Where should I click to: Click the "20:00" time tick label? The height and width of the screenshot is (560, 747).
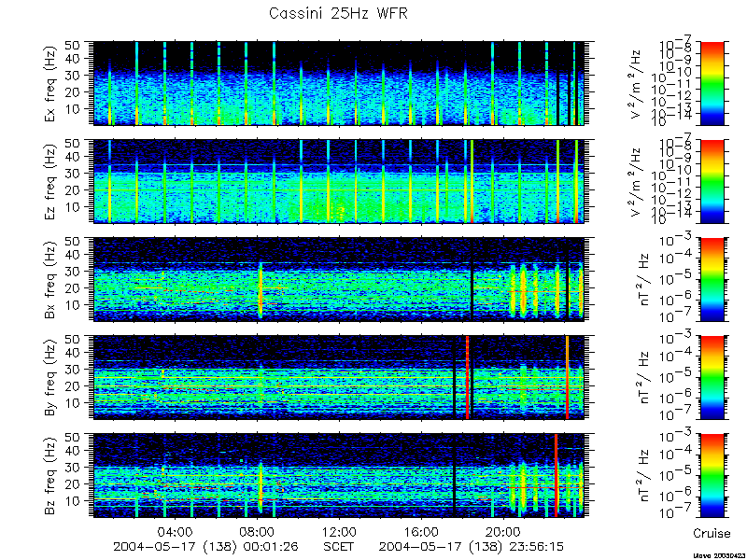(x=503, y=531)
